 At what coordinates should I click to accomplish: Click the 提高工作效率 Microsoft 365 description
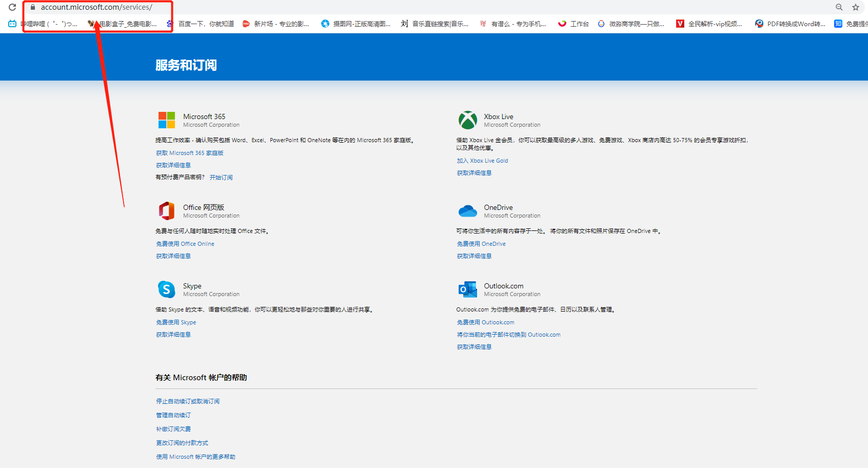click(285, 140)
